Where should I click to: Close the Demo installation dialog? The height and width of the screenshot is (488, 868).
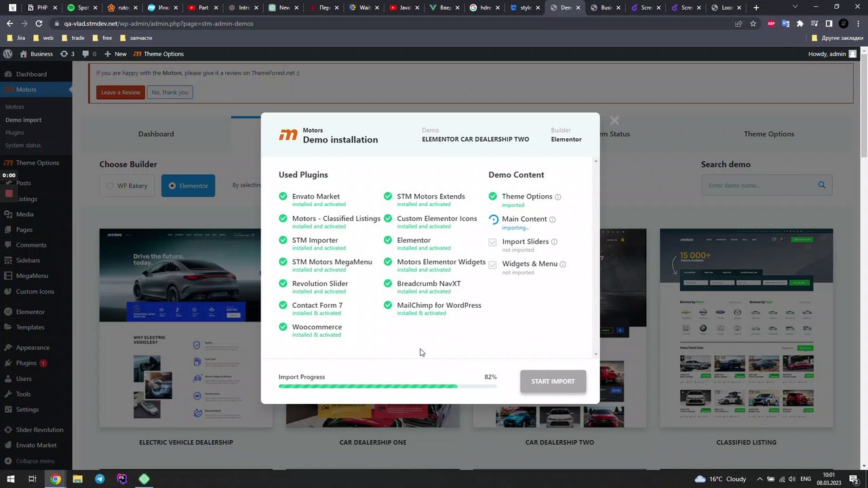click(x=614, y=121)
